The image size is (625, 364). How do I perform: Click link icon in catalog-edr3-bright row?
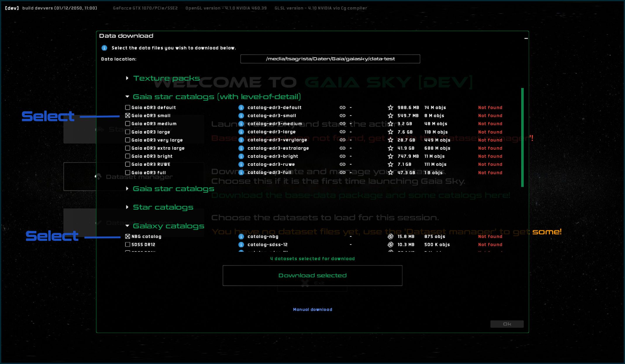tap(342, 156)
